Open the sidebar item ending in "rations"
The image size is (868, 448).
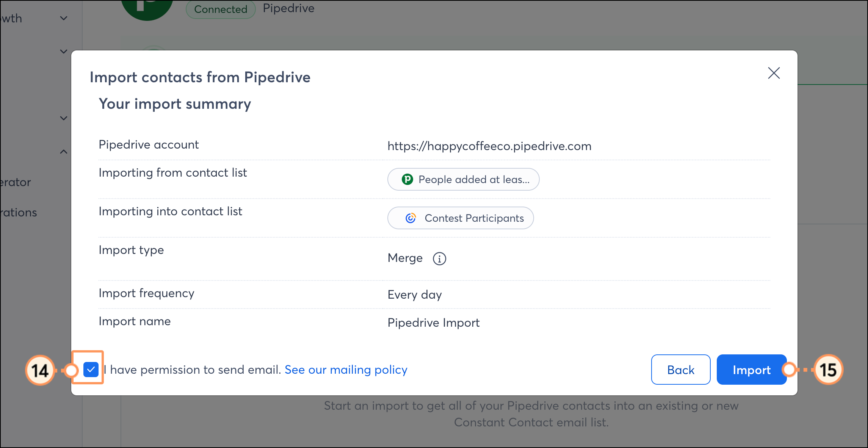coord(18,213)
